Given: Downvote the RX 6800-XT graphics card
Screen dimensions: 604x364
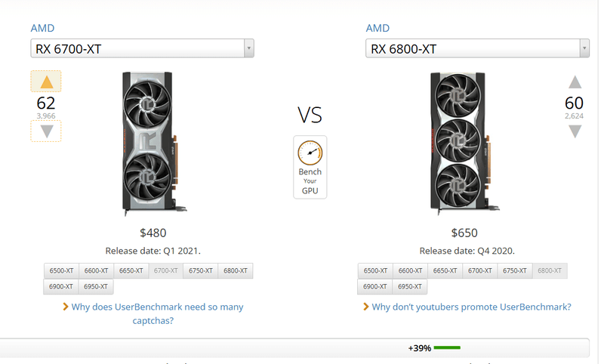Looking at the screenshot, I should (575, 131).
